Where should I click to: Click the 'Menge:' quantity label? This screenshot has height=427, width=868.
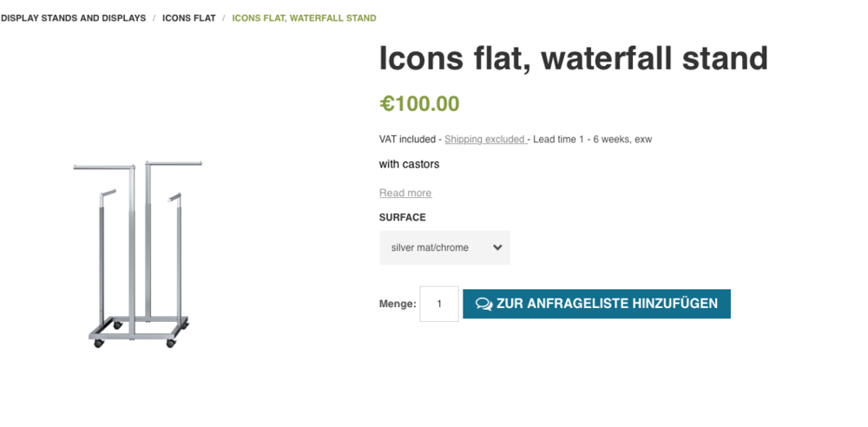[398, 304]
